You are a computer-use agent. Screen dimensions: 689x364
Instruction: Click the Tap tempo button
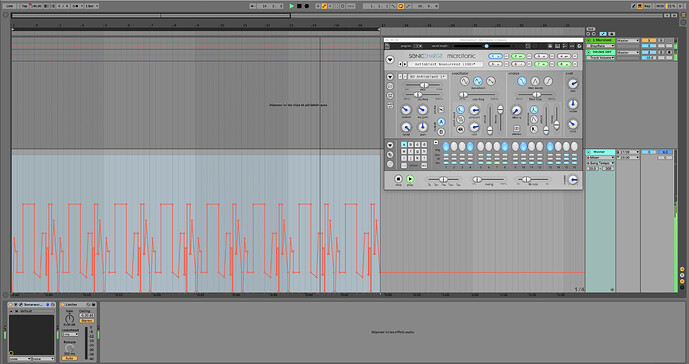(x=24, y=6)
